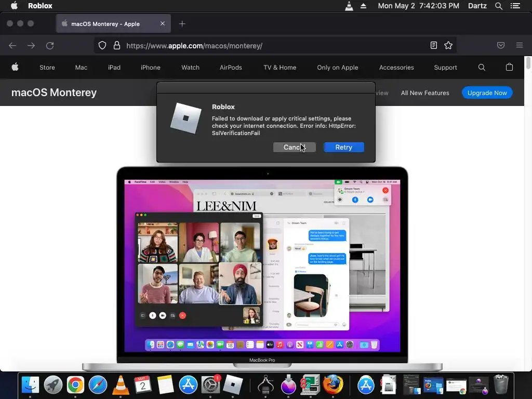Open Finder from the Dock
Viewport: 532px width, 399px height.
click(x=30, y=385)
